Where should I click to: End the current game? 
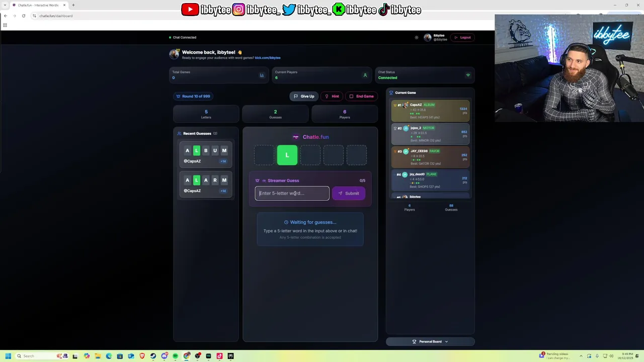tap(361, 96)
